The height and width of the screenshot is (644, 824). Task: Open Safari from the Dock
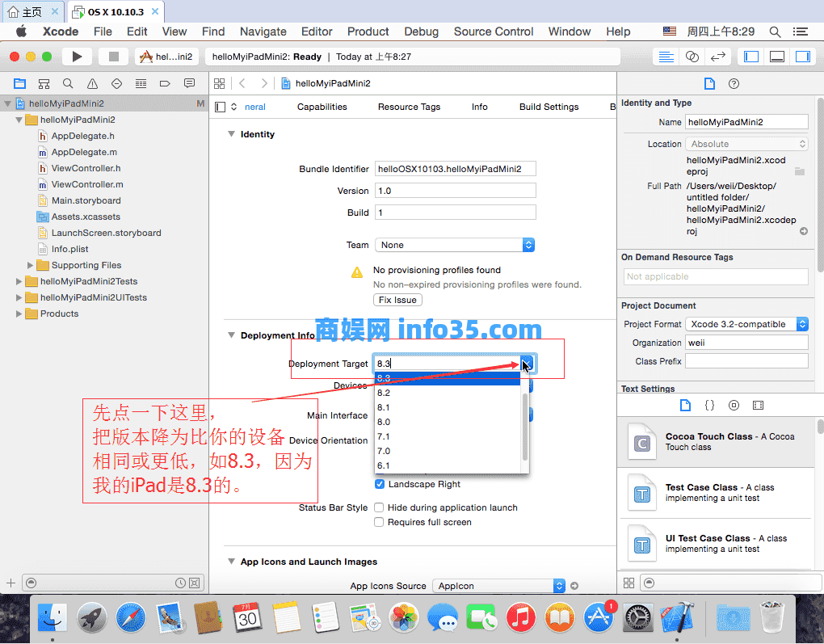point(131,617)
